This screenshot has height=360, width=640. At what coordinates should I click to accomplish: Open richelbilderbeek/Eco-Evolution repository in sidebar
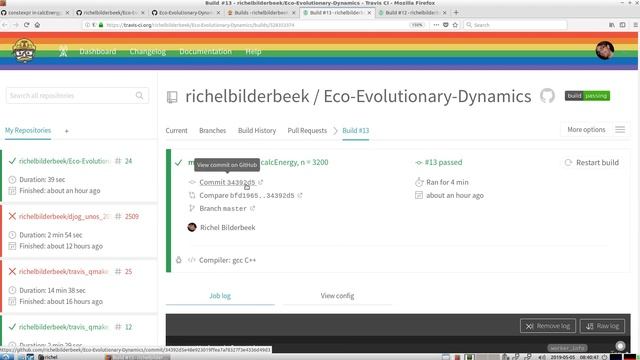tap(64, 161)
